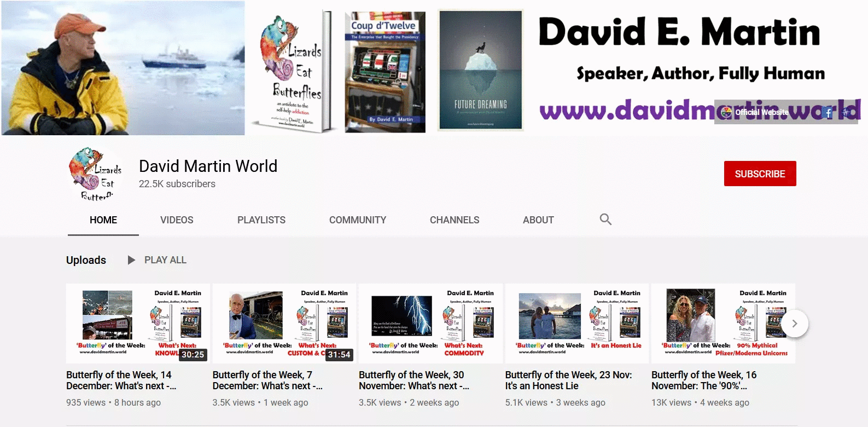This screenshot has height=427, width=868.
Task: Open title 'Butterfly of the Week, 16 November: The 90%'
Action: 704,380
